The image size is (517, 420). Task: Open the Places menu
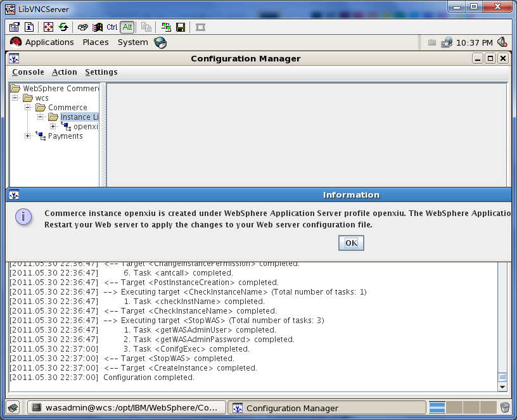click(96, 42)
